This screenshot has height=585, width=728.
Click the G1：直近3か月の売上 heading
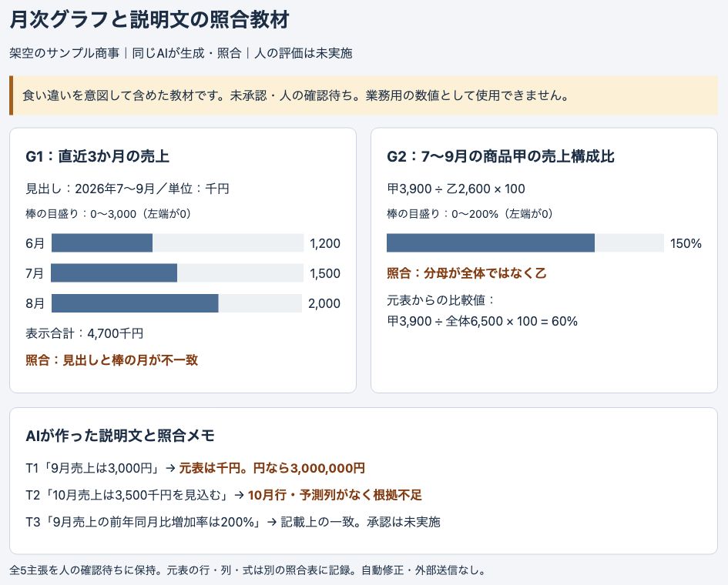tap(98, 156)
